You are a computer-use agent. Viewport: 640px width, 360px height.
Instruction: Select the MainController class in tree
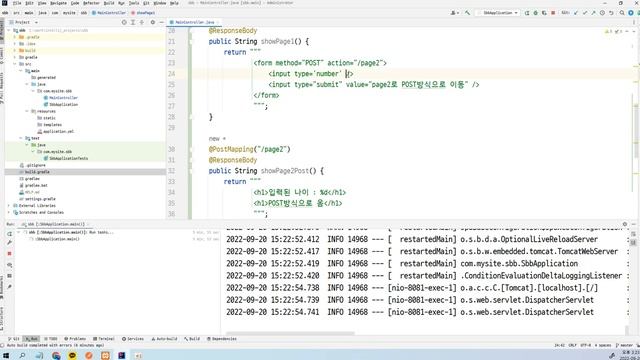click(x=60, y=98)
